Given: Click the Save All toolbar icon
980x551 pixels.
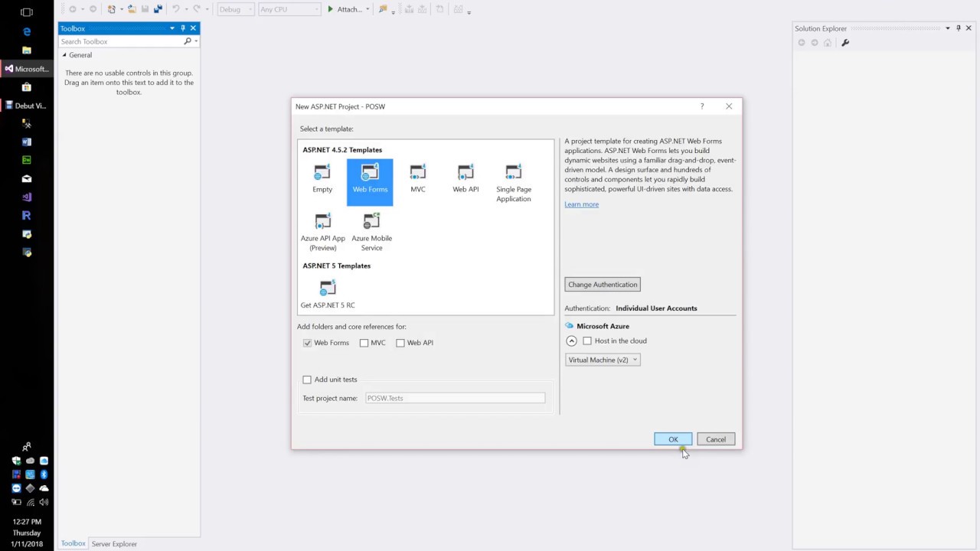Looking at the screenshot, I should coord(158,9).
